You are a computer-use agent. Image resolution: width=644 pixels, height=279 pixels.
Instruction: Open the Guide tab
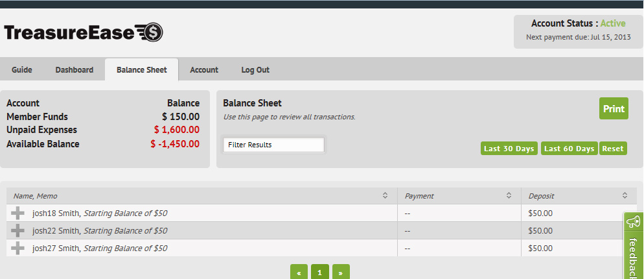[x=22, y=70]
